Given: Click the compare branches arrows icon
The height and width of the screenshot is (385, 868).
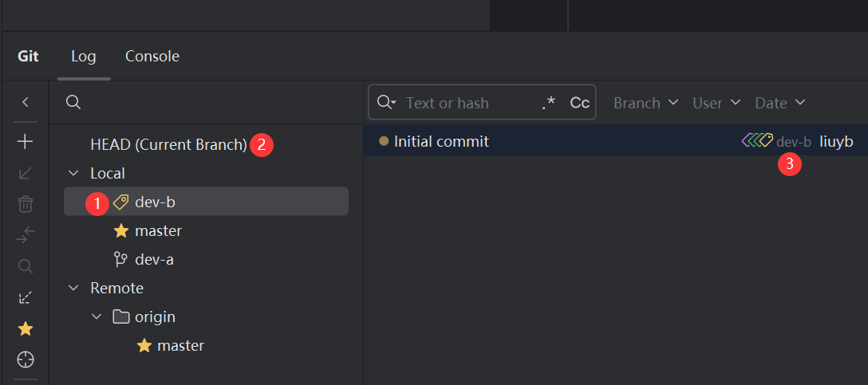Looking at the screenshot, I should pyautogui.click(x=26, y=235).
